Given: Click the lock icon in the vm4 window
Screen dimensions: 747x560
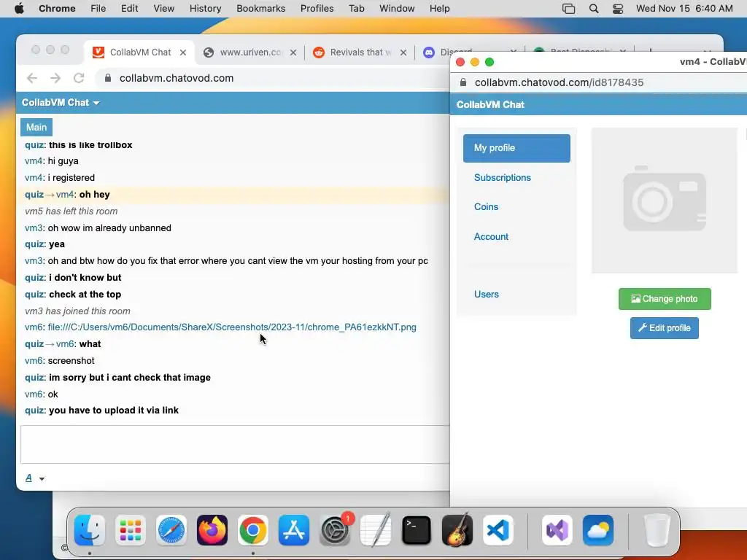Looking at the screenshot, I should point(463,82).
